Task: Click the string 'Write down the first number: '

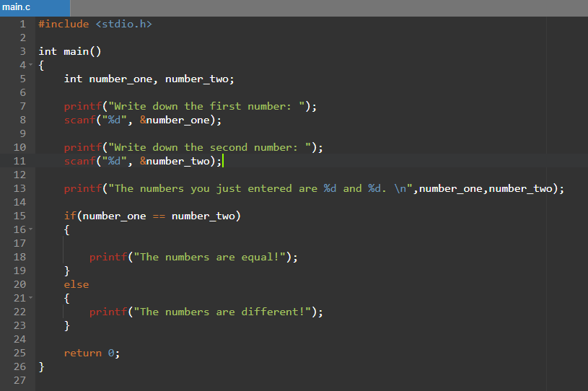Action: tap(206, 107)
